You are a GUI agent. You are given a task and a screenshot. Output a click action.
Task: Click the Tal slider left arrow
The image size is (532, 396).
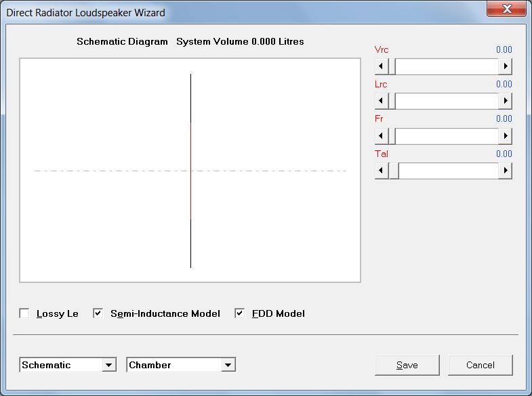(382, 171)
